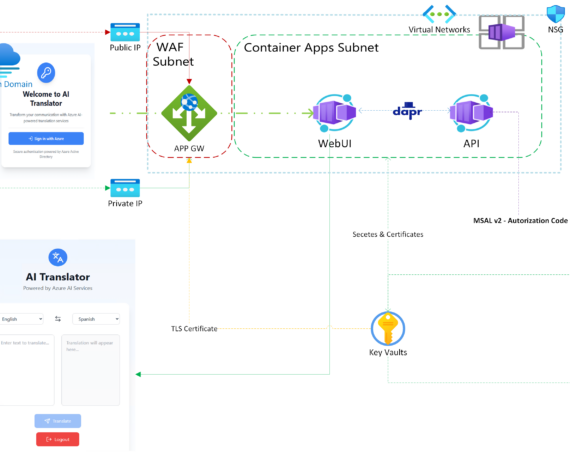Select the APP GW label text
570x456 pixels.
(x=189, y=148)
